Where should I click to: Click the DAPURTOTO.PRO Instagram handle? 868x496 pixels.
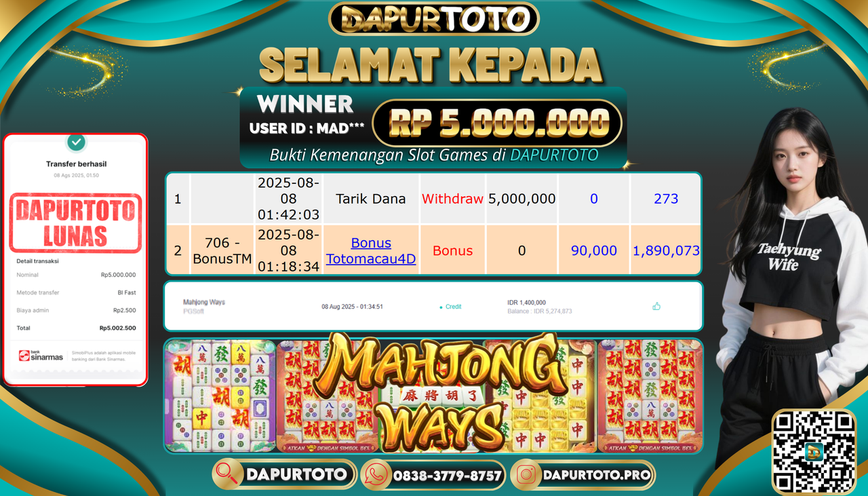click(597, 475)
